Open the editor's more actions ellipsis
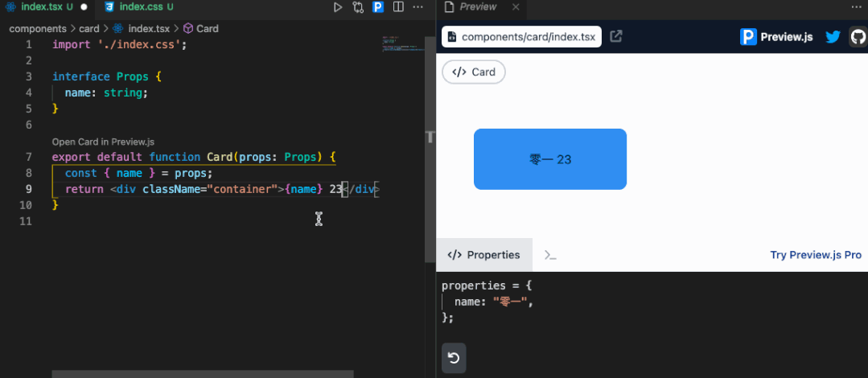868x378 pixels. (418, 7)
